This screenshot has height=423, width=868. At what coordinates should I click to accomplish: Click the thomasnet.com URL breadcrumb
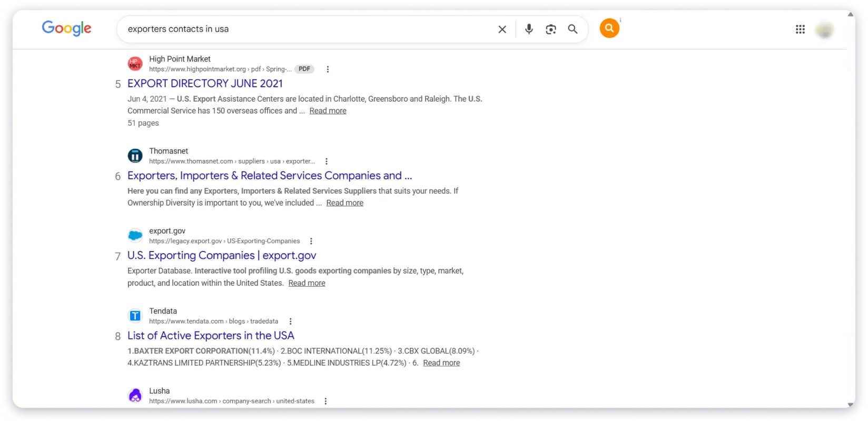pyautogui.click(x=232, y=162)
